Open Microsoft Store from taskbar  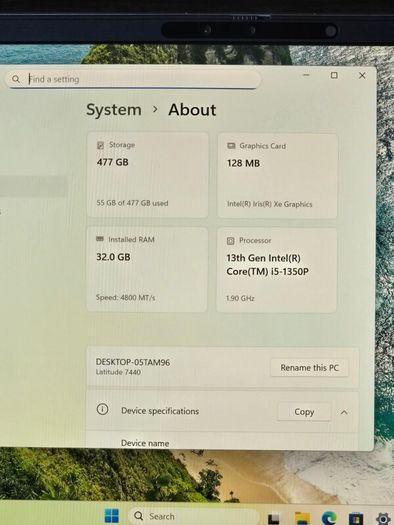356,518
